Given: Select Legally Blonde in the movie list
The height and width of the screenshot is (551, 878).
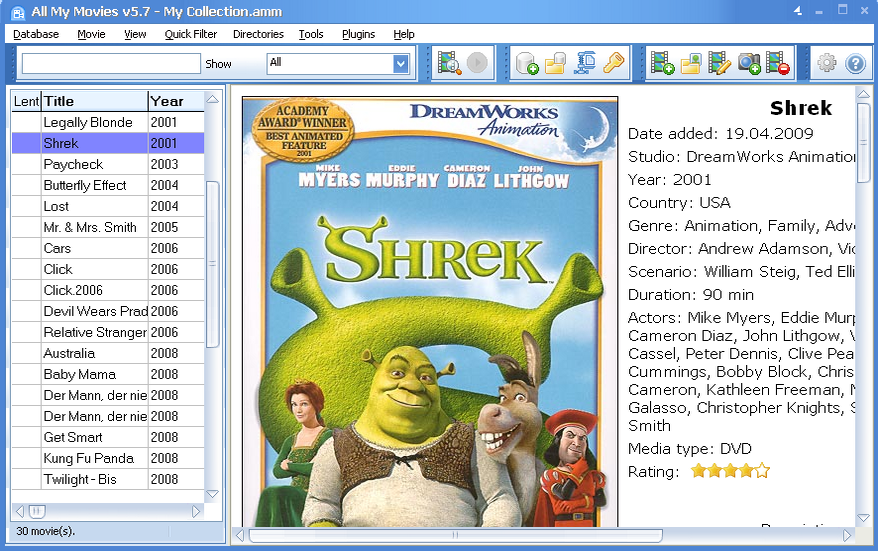Looking at the screenshot, I should click(108, 122).
